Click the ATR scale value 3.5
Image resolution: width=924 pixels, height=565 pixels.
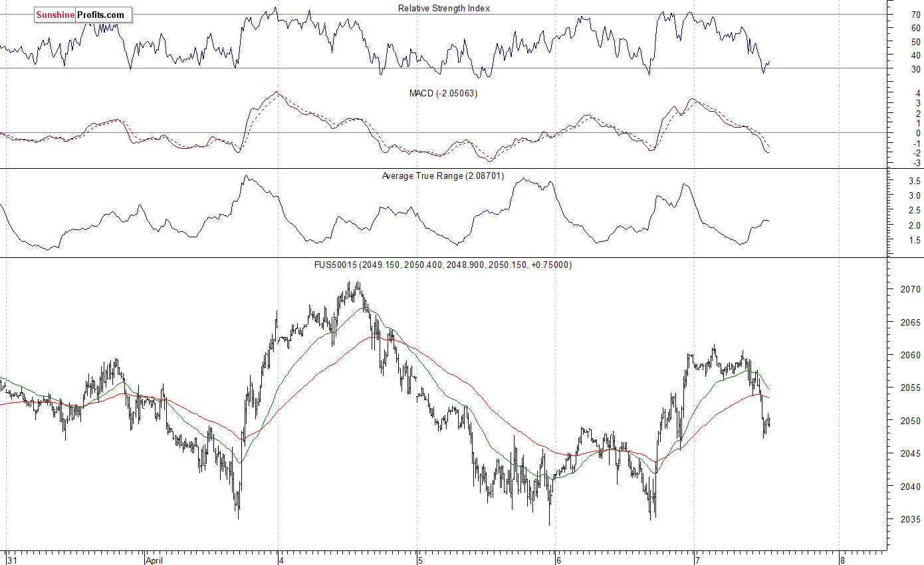[914, 181]
